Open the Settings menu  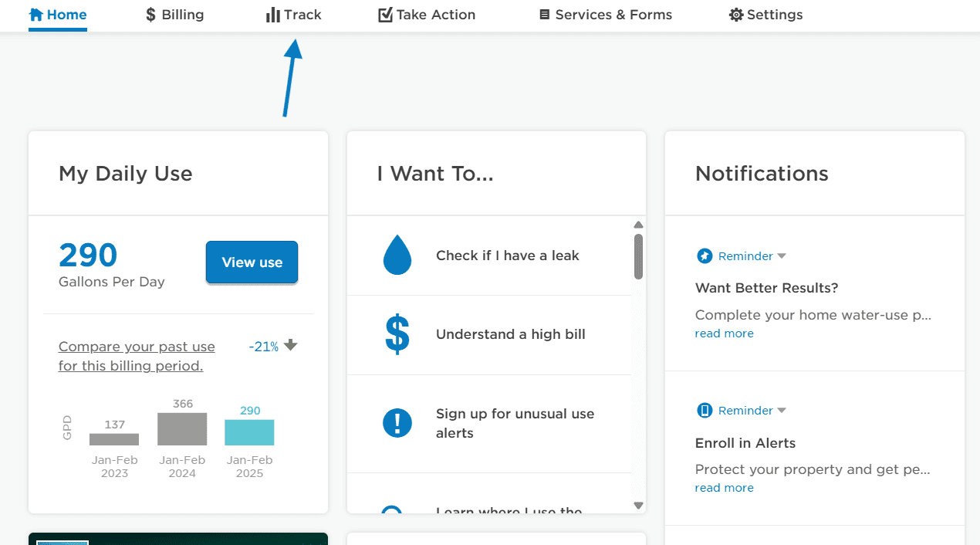tap(766, 15)
